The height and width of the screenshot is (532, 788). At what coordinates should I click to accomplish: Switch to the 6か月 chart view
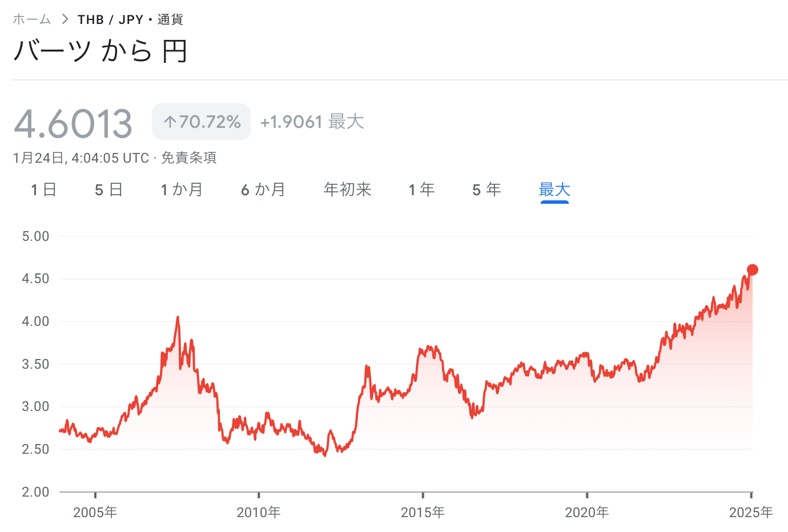pyautogui.click(x=263, y=190)
